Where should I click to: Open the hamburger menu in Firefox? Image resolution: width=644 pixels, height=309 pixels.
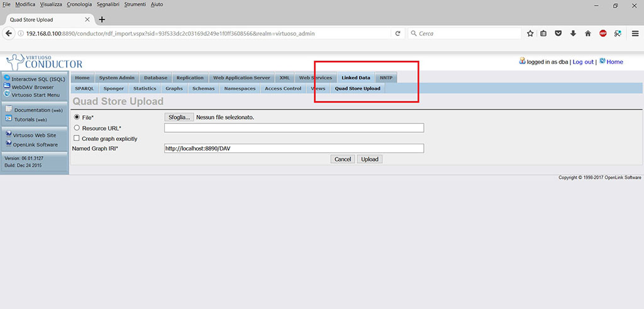pos(635,34)
